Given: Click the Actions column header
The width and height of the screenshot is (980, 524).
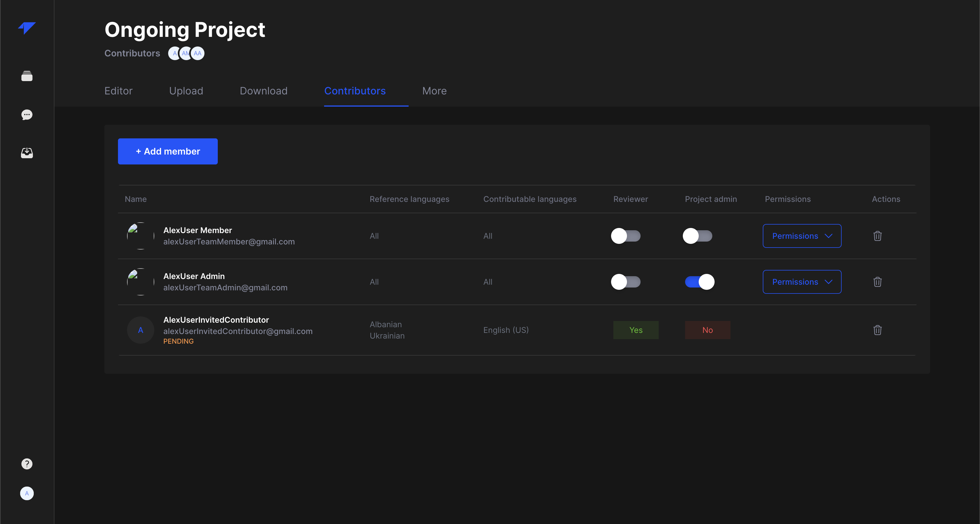Looking at the screenshot, I should (886, 199).
